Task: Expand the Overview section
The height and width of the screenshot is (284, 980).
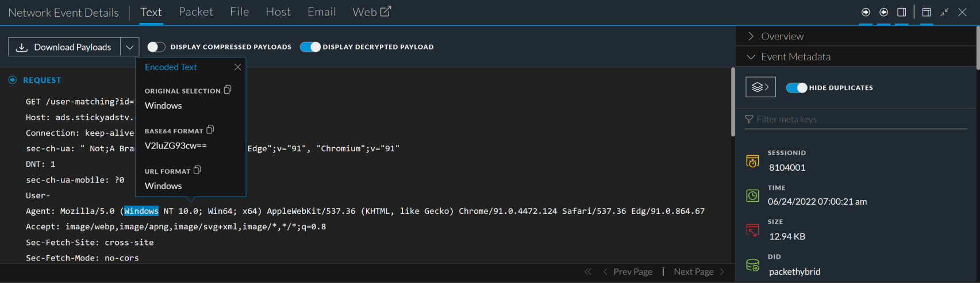Action: click(x=782, y=36)
